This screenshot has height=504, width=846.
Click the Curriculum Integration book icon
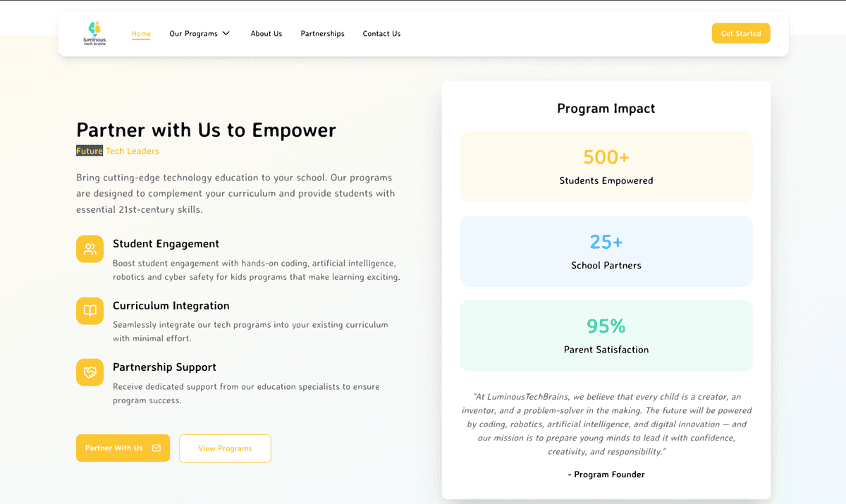point(90,311)
